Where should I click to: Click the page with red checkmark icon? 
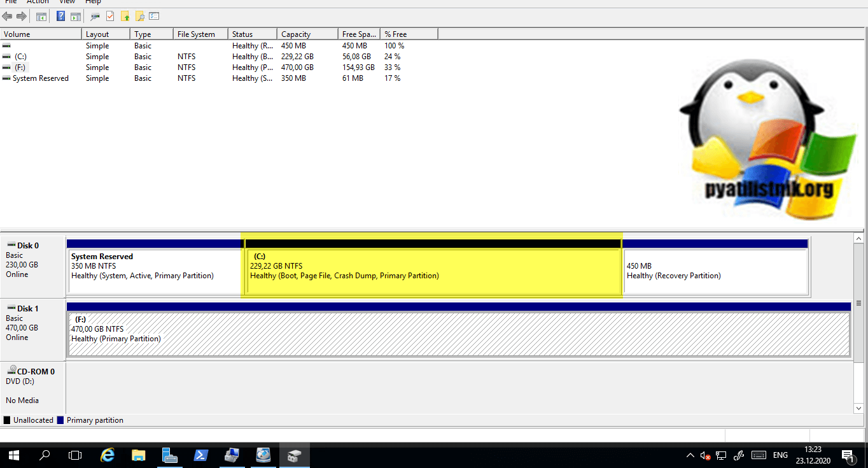pyautogui.click(x=110, y=16)
